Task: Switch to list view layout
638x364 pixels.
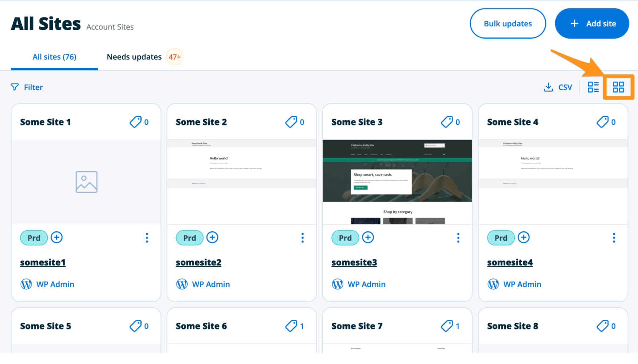Action: (x=593, y=87)
